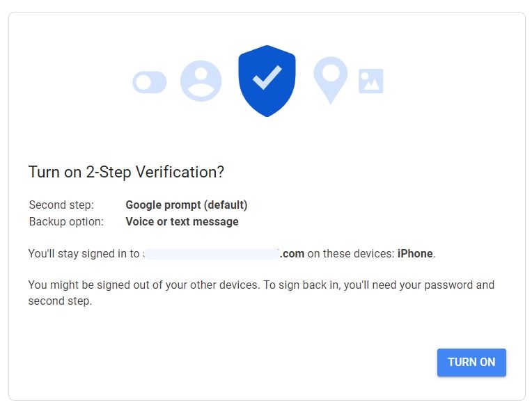Click the toggle switch illustration icon

pos(150,83)
